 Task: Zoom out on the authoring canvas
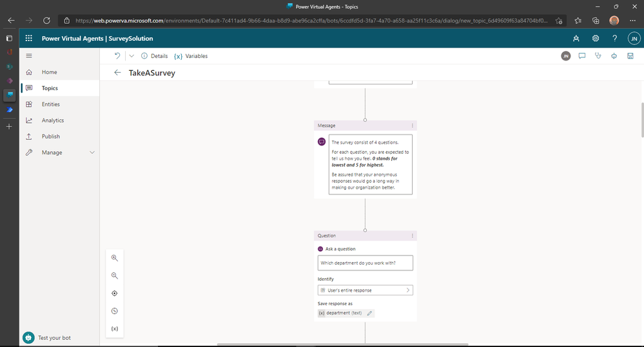(115, 276)
